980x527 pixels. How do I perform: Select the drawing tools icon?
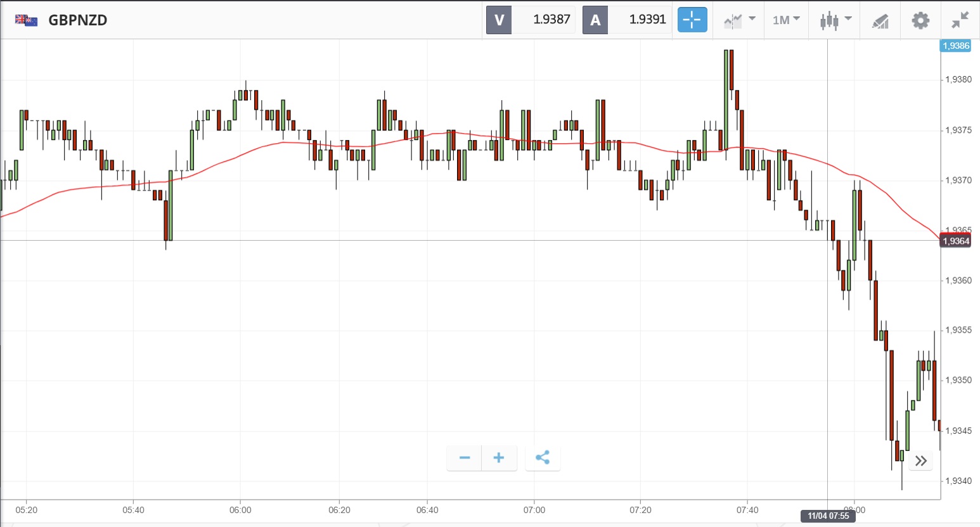pos(880,21)
